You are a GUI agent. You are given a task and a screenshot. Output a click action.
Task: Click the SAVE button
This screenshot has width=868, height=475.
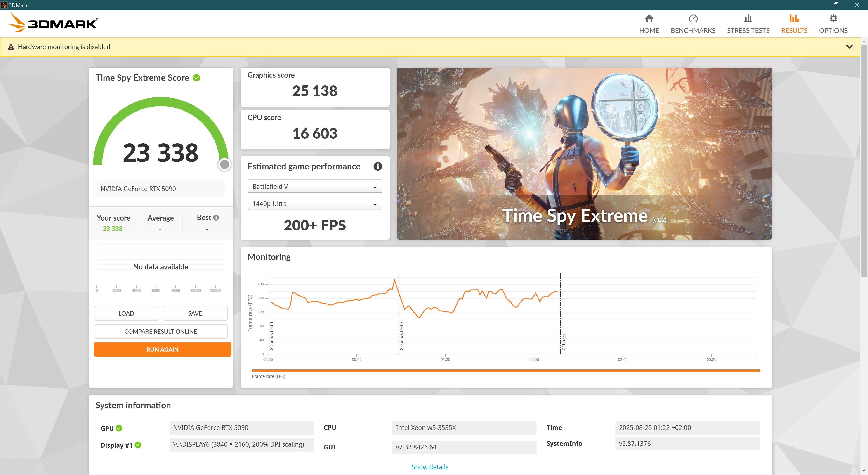[195, 313]
